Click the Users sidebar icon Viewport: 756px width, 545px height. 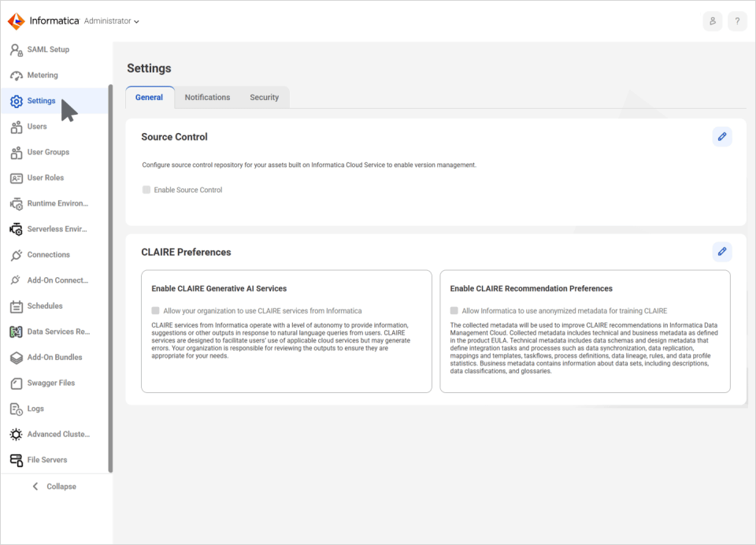pyautogui.click(x=17, y=127)
